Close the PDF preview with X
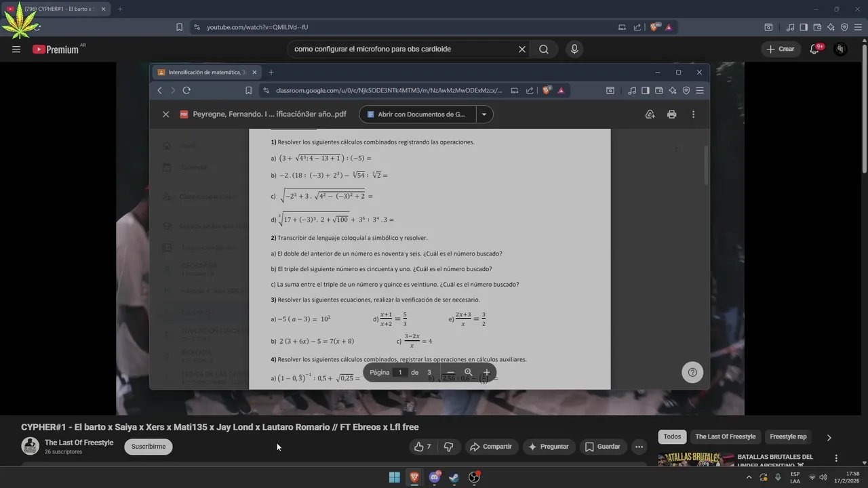The width and height of the screenshot is (868, 488). tap(165, 115)
